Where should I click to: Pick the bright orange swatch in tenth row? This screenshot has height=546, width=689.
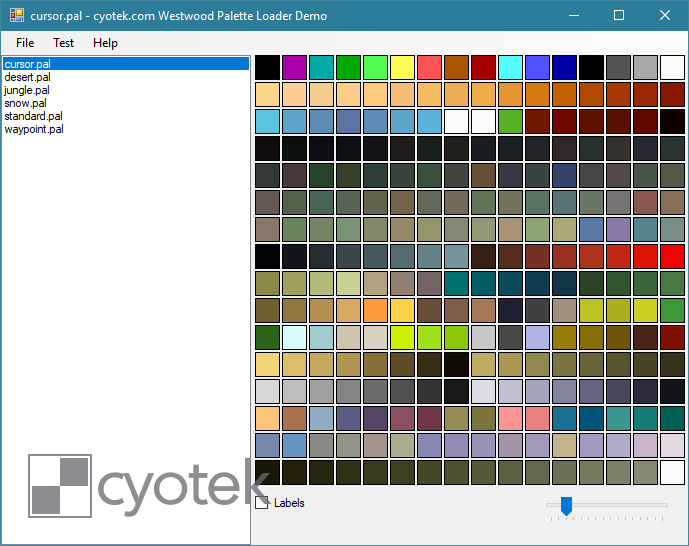pos(375,311)
